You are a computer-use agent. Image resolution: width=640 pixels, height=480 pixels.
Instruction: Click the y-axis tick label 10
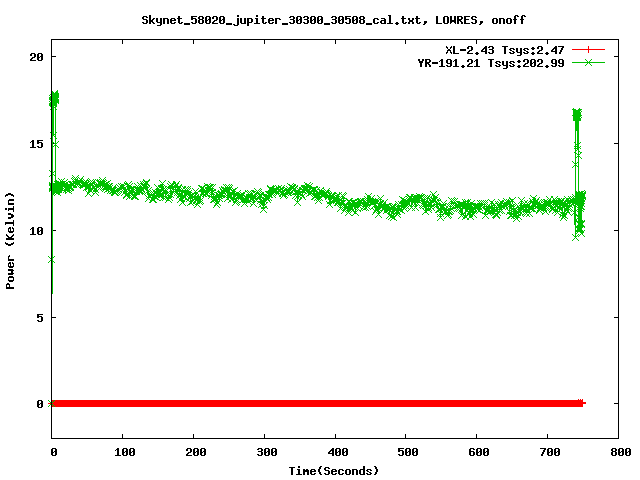[36, 231]
